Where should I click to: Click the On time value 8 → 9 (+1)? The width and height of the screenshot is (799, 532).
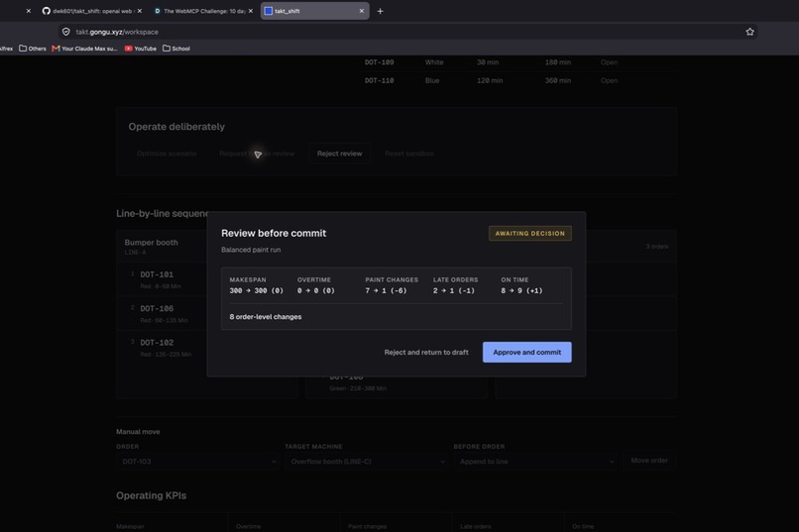coord(521,290)
